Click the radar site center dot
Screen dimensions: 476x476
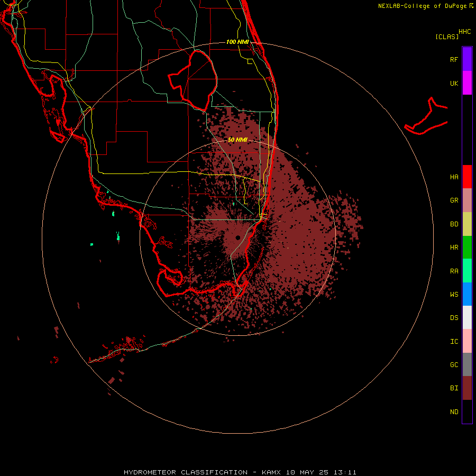tap(237, 237)
